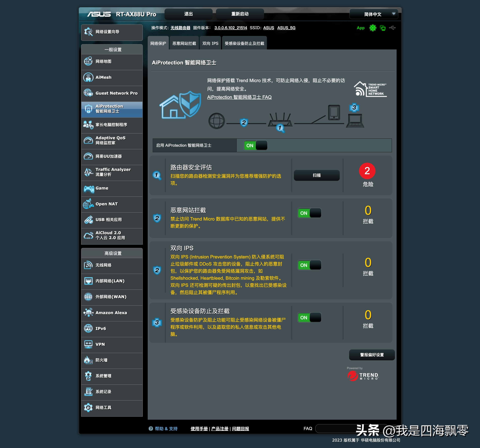
Task: Click the AiProtection shield sidebar icon
Action: tap(88, 109)
